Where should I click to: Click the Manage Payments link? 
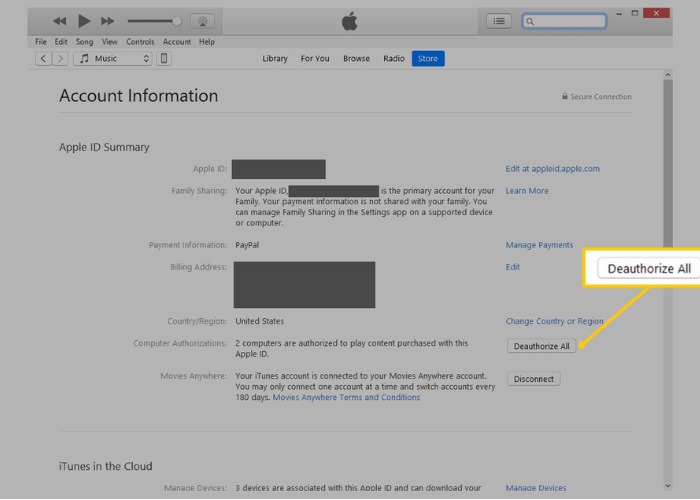point(539,245)
